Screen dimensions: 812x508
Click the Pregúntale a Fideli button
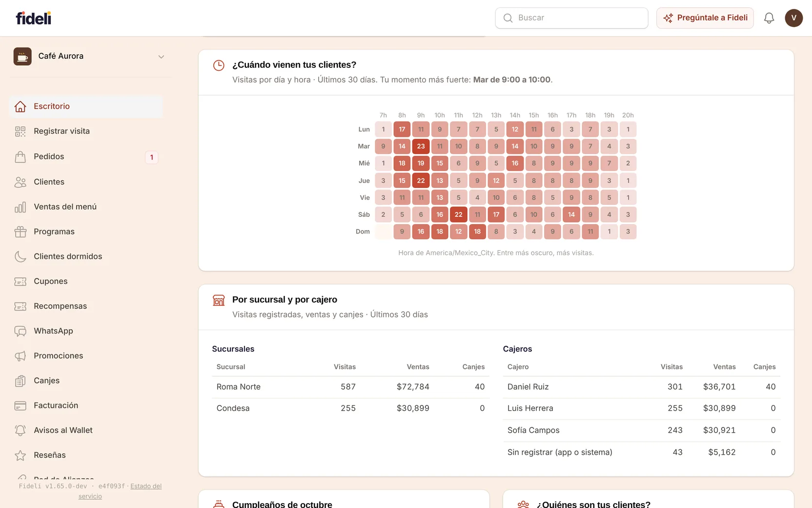tap(705, 18)
